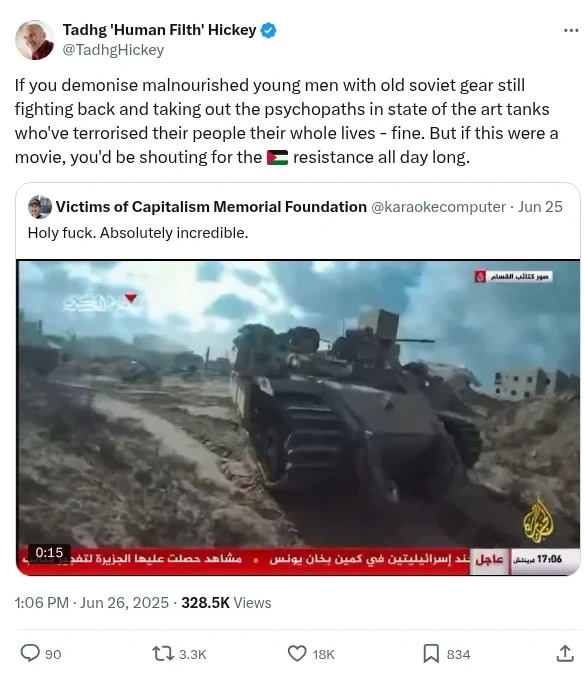Click the share upload icon

point(565,653)
